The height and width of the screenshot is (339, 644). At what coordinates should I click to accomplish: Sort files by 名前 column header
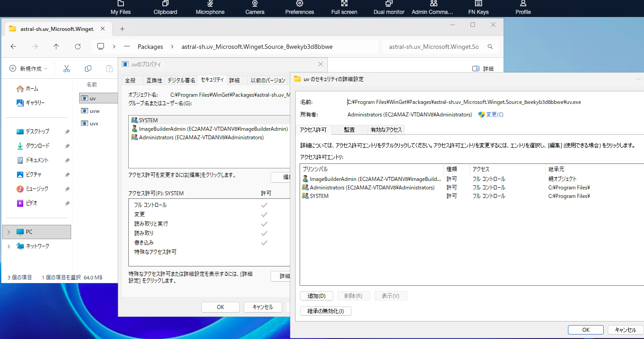pos(92,84)
